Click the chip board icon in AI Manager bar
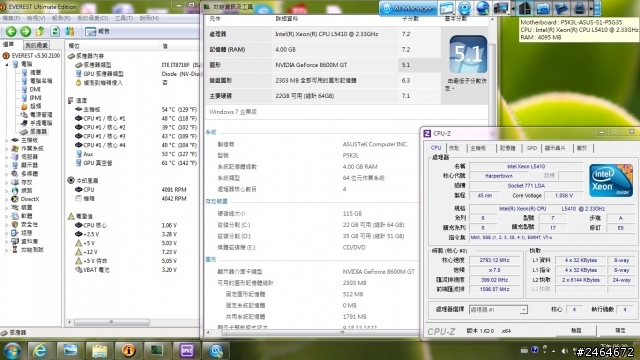640x360 pixels. pyautogui.click(x=561, y=8)
